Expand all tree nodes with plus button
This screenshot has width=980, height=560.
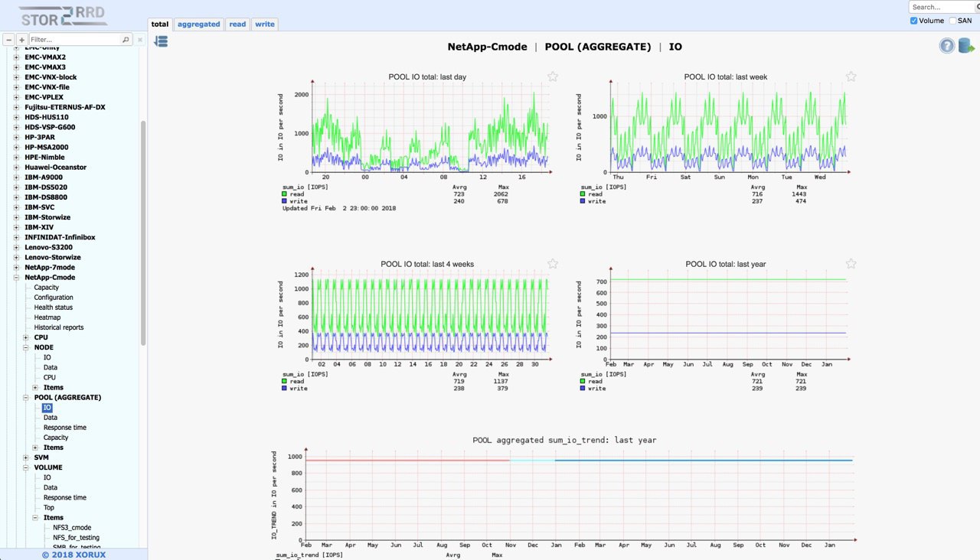click(21, 39)
